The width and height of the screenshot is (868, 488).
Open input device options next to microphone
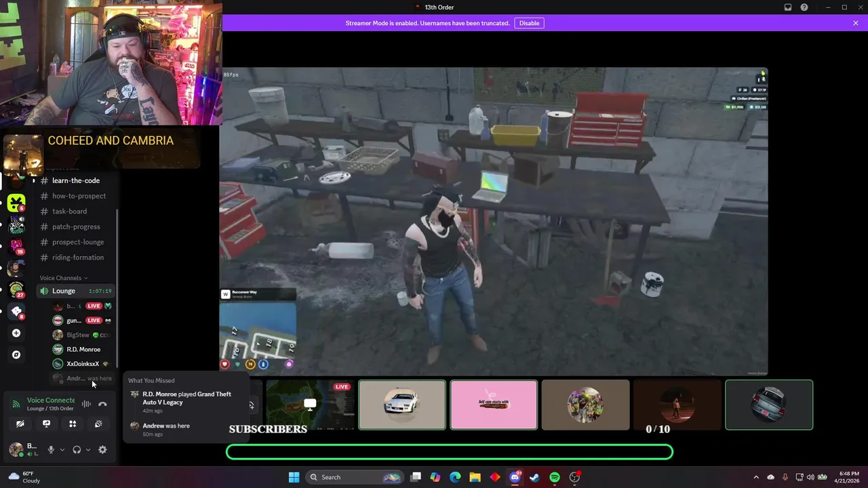[62, 449]
